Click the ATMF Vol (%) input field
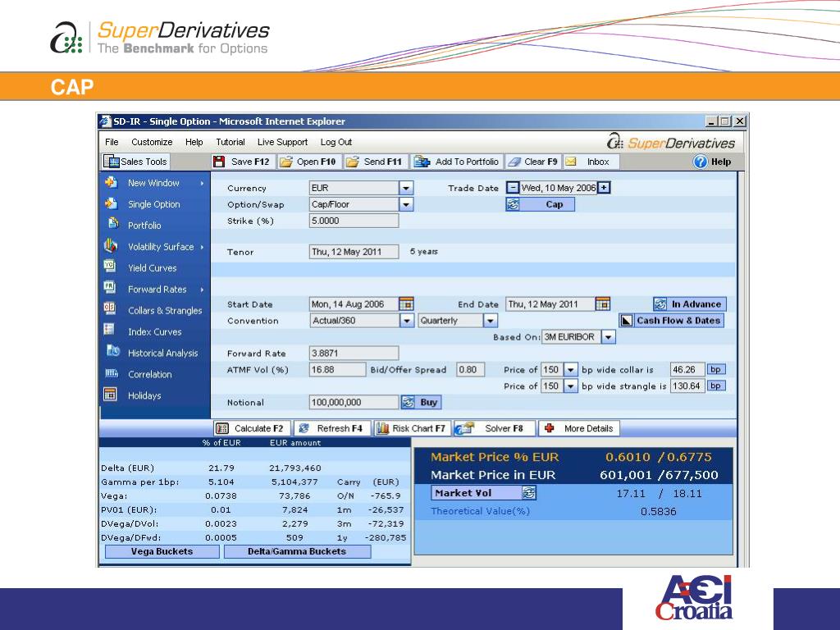Image resolution: width=840 pixels, height=630 pixels. pyautogui.click(x=337, y=370)
